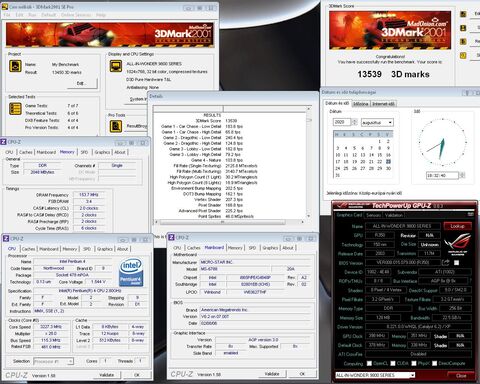Click the ResultBrowser button in Pro Tools
The image size is (480, 384).
137,126
